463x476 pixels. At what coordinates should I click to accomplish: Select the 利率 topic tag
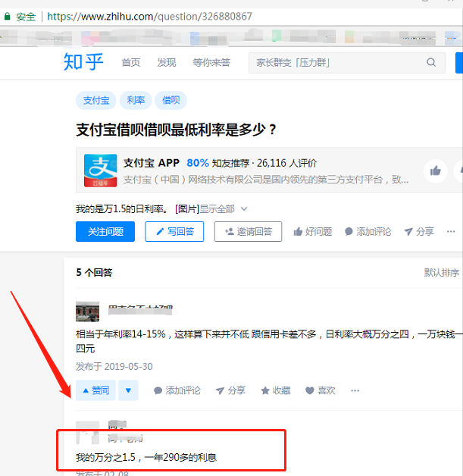[136, 100]
